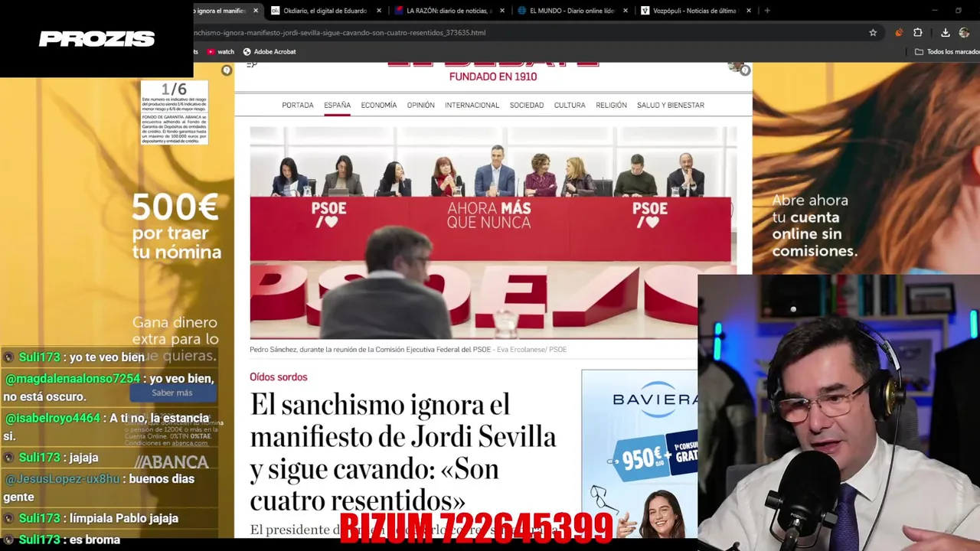The width and height of the screenshot is (980, 551).
Task: Close the Vozpópuli tab
Action: [x=749, y=11]
